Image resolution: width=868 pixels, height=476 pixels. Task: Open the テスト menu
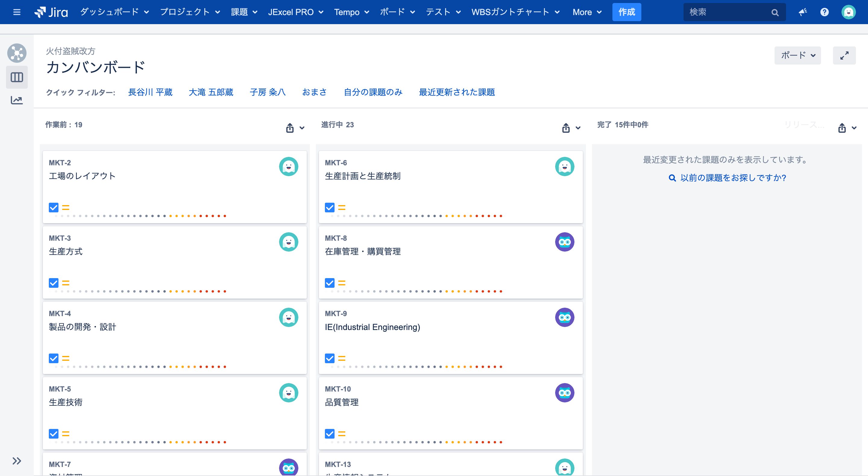tap(443, 12)
